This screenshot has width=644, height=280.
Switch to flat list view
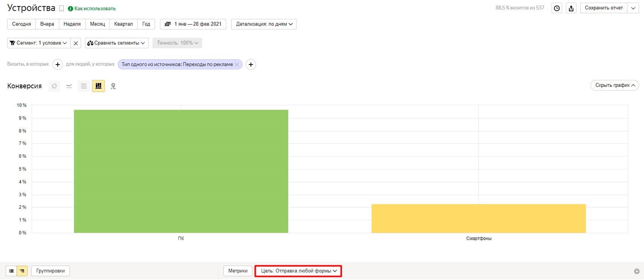point(11,271)
